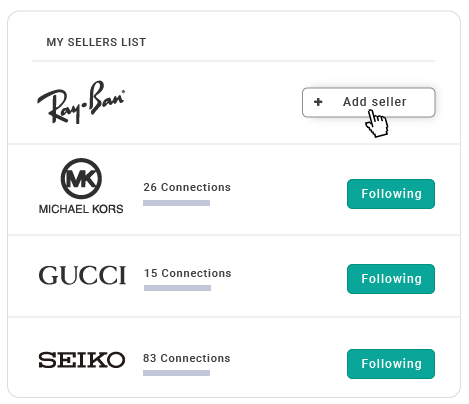Select the Gucci seller row
Image resolution: width=469 pixels, height=404 pixels.
point(234,276)
